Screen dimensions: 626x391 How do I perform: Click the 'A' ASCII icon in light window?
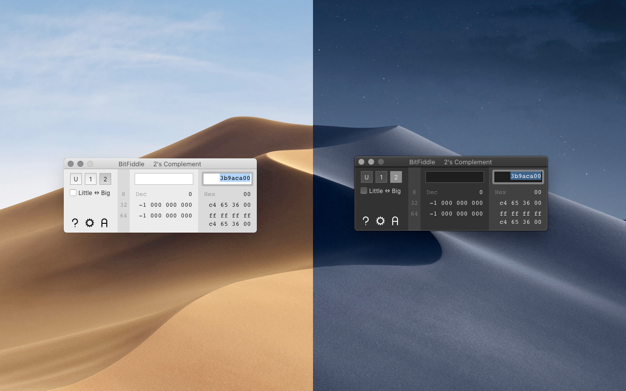[104, 223]
